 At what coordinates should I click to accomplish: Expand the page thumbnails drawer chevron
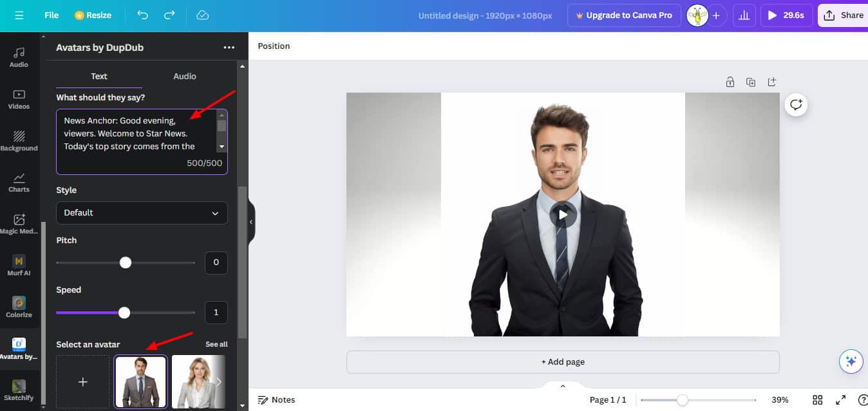563,386
